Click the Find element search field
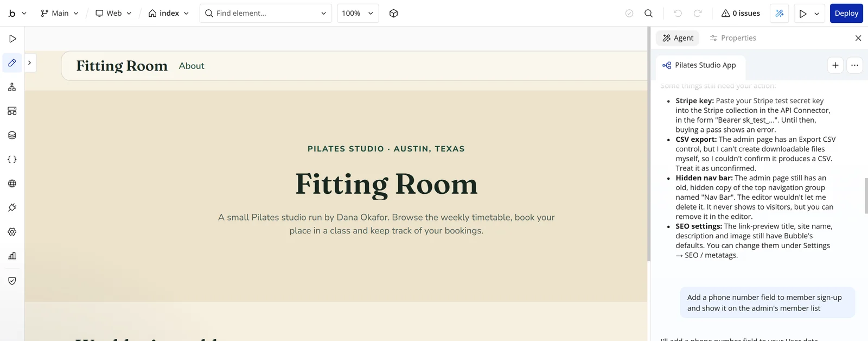Screen dimensions: 868x341 (x=266, y=13)
